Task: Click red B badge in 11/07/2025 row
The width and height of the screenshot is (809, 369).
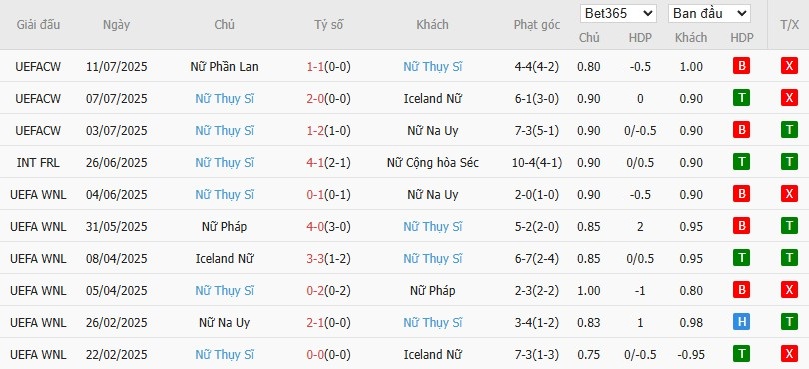Action: tap(741, 66)
